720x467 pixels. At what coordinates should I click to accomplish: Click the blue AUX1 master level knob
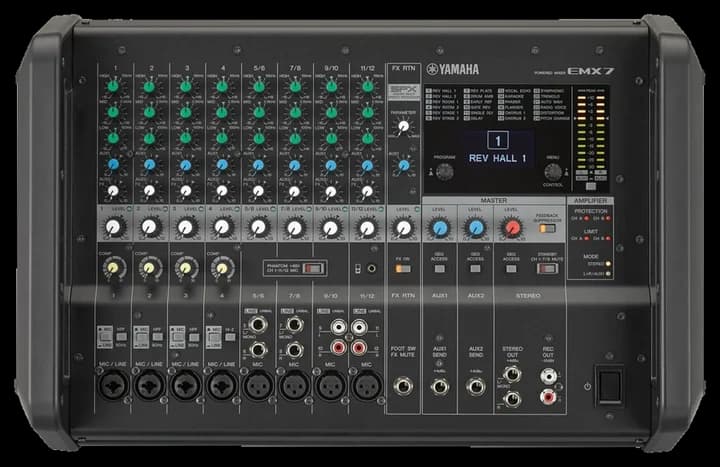(x=439, y=227)
